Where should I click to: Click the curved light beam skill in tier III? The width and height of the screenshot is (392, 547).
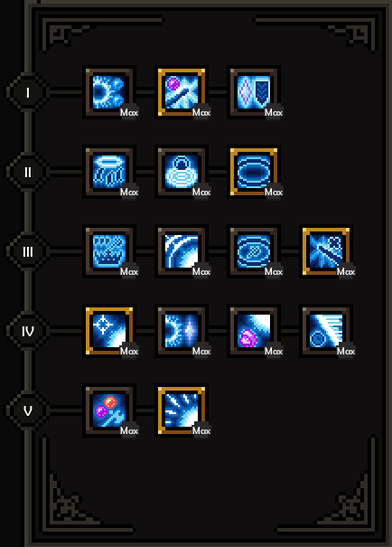[182, 251]
